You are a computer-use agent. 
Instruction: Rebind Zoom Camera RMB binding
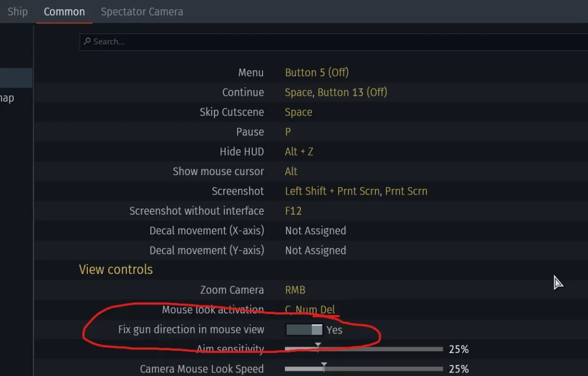pos(295,290)
